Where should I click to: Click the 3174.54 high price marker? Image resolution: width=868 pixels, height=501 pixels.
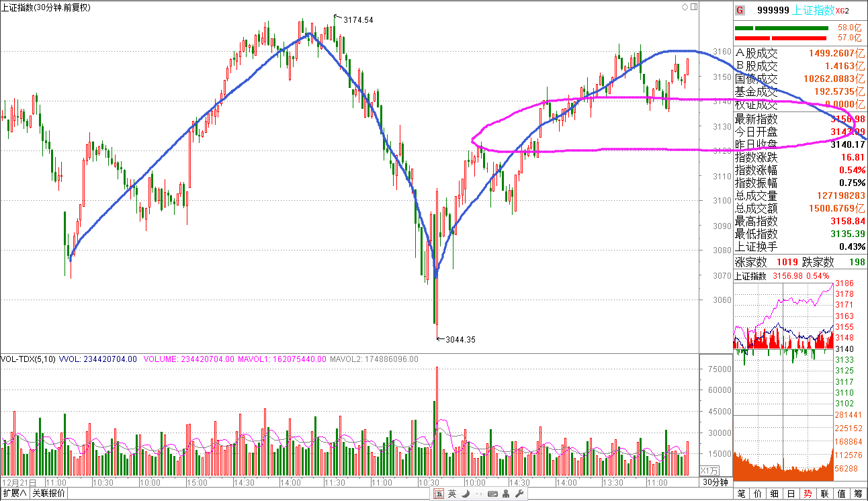tap(357, 20)
